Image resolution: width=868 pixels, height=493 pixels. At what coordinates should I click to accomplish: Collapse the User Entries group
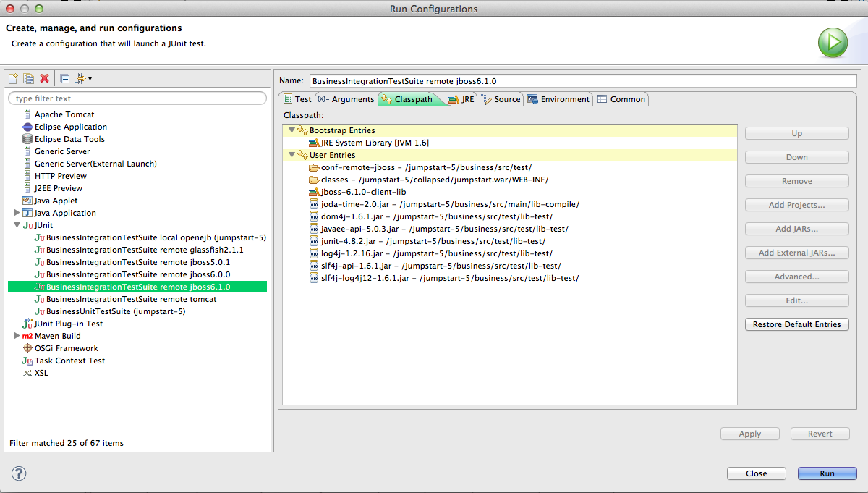(292, 155)
